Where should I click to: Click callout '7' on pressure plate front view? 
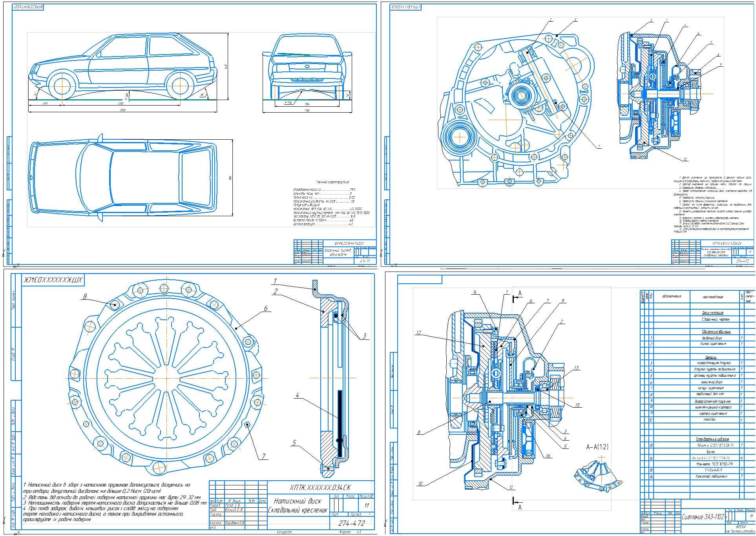264,456
